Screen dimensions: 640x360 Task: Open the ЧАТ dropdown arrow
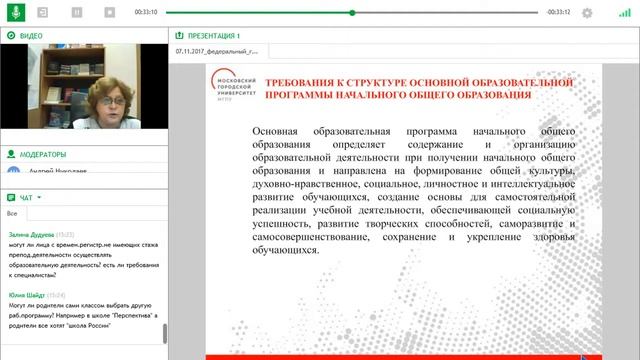coord(39,198)
